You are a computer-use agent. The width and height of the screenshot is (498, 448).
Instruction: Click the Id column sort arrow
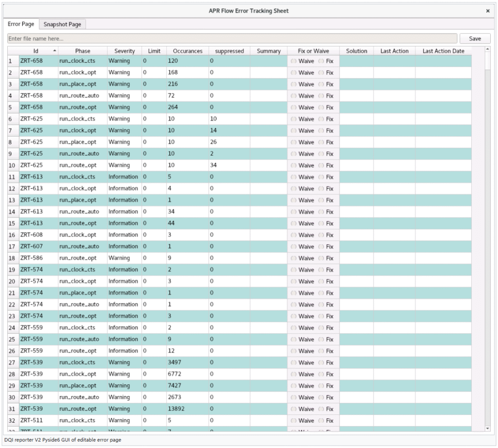54,51
